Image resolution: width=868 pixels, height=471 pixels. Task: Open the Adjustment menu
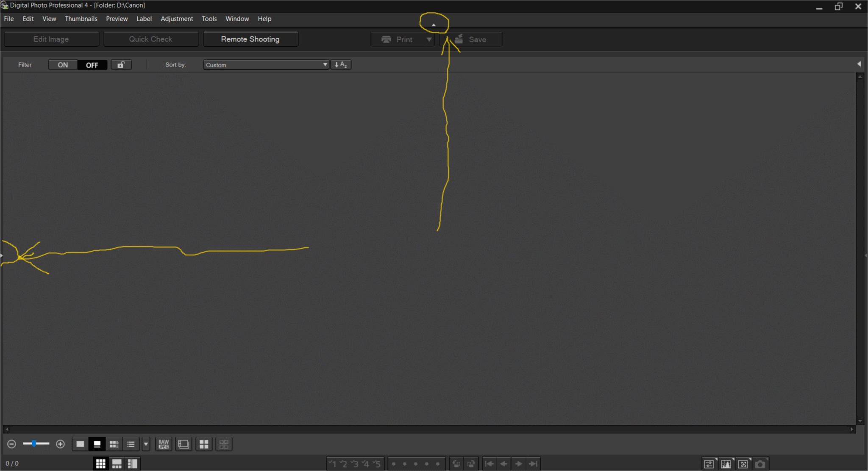(176, 19)
